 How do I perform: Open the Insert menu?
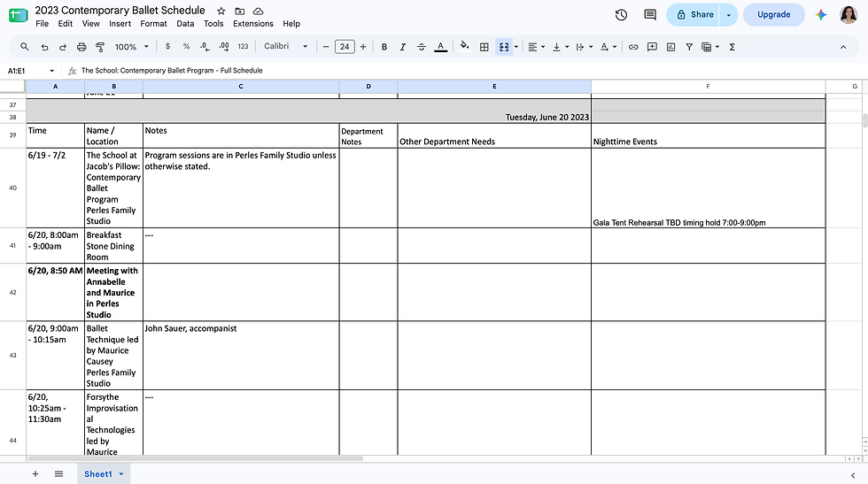point(120,24)
